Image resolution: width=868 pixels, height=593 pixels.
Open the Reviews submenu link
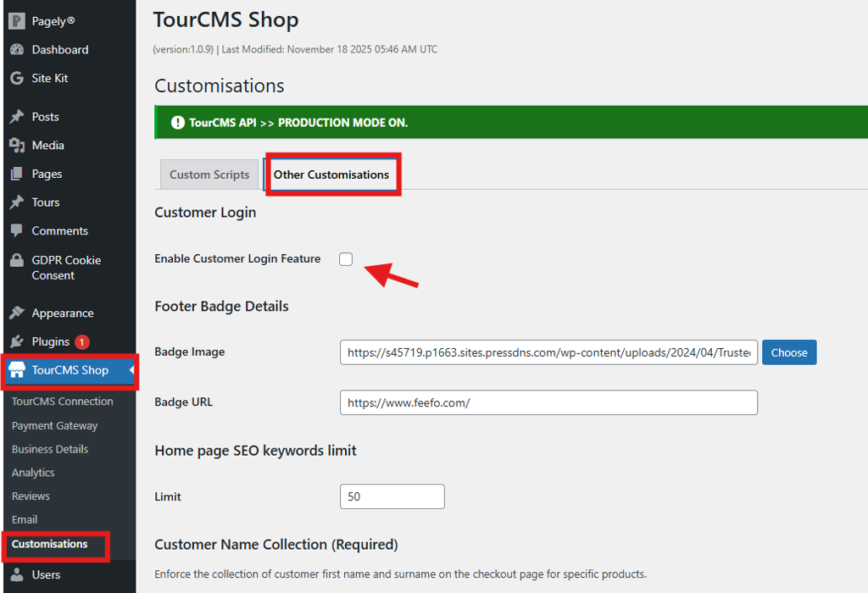[31, 496]
